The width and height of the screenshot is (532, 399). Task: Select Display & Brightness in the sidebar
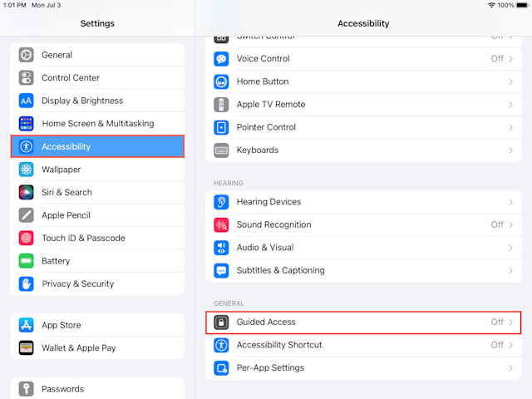(97, 101)
